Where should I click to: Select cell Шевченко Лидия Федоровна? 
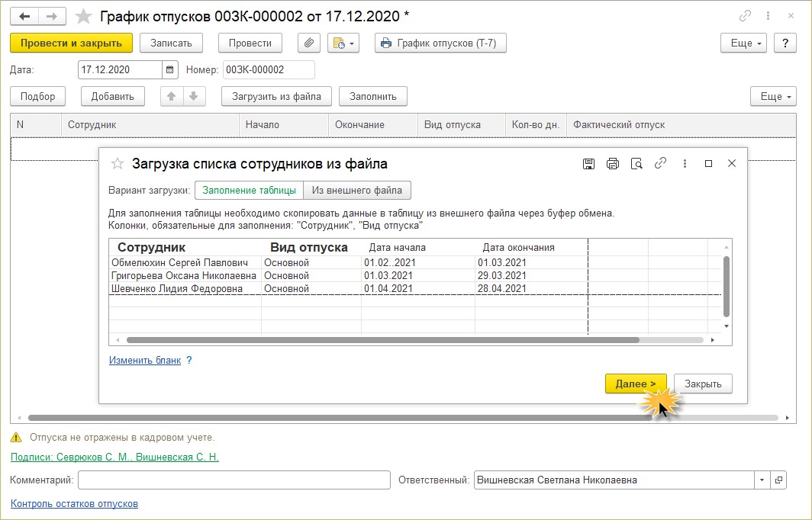tap(185, 288)
